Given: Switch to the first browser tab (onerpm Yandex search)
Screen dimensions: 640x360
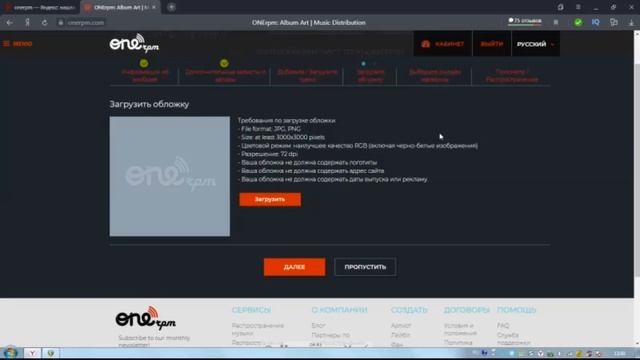Looking at the screenshot, I should click(40, 7).
